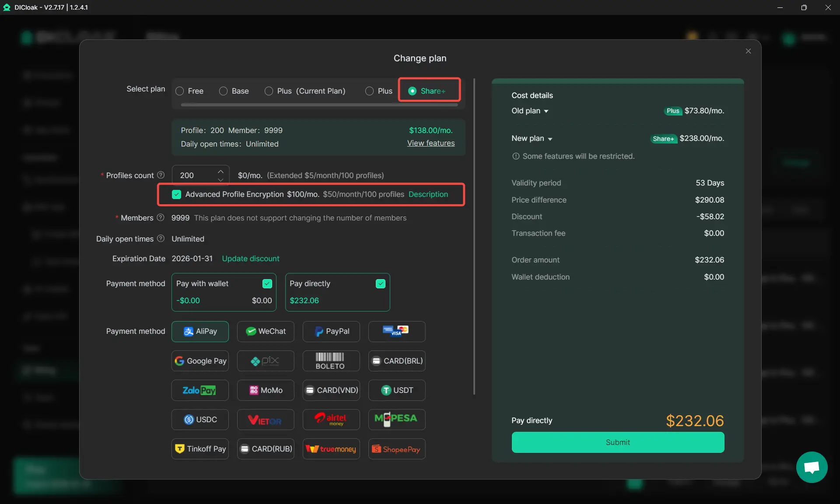Viewport: 840px width, 504px height.
Task: Choose the Base plan radio option
Action: [223, 91]
